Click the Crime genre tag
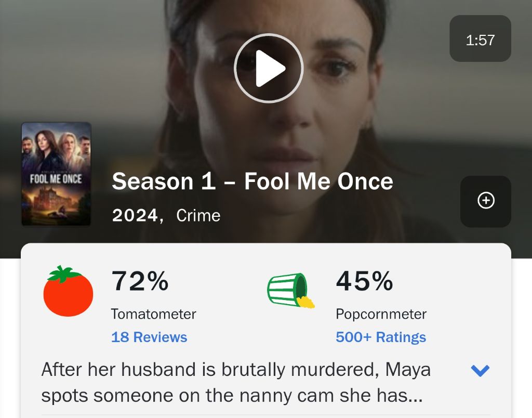This screenshot has height=418, width=532. click(x=198, y=215)
